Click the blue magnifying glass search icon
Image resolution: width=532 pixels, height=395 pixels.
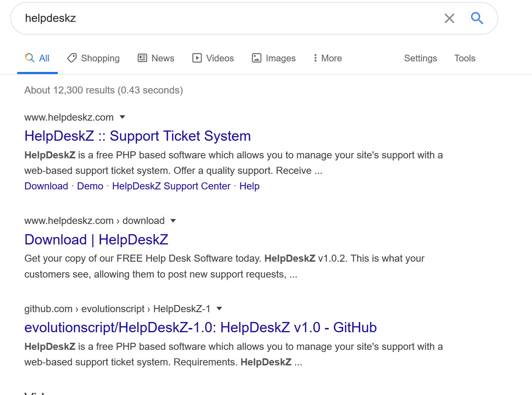477,18
